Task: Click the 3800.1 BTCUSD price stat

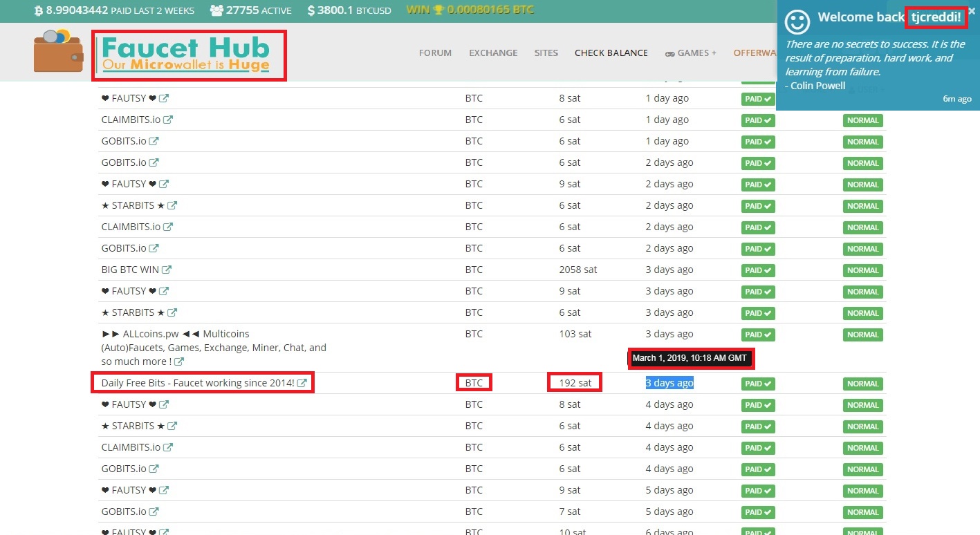Action: coord(350,10)
